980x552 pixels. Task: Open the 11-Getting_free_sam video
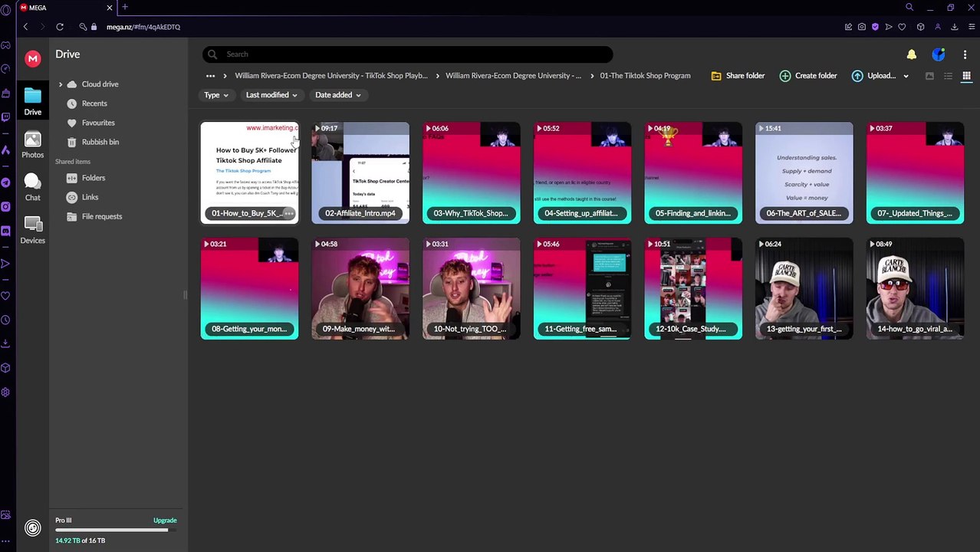click(582, 289)
